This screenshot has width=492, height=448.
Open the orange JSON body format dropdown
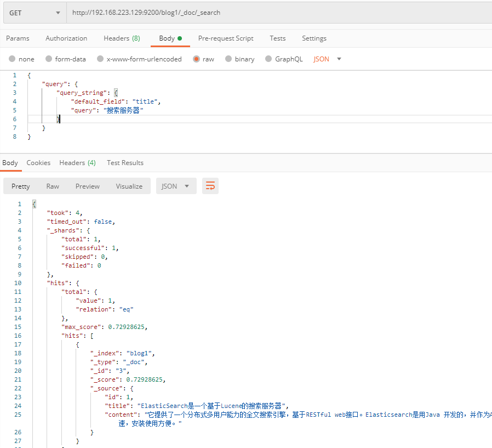click(327, 59)
